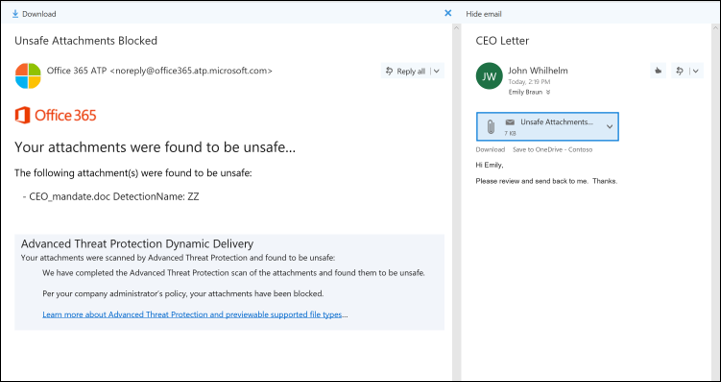Image resolution: width=721 pixels, height=382 pixels.
Task: Click the download arrow icon
Action: click(x=15, y=14)
